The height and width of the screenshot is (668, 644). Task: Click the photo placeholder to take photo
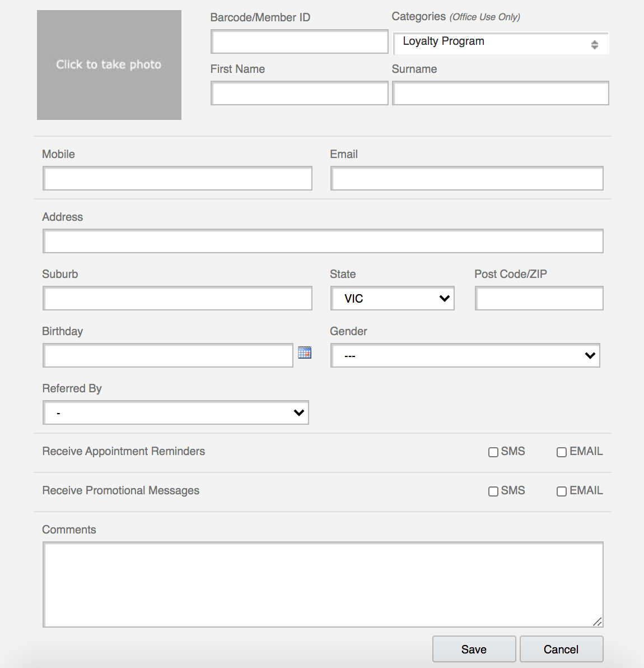[109, 65]
